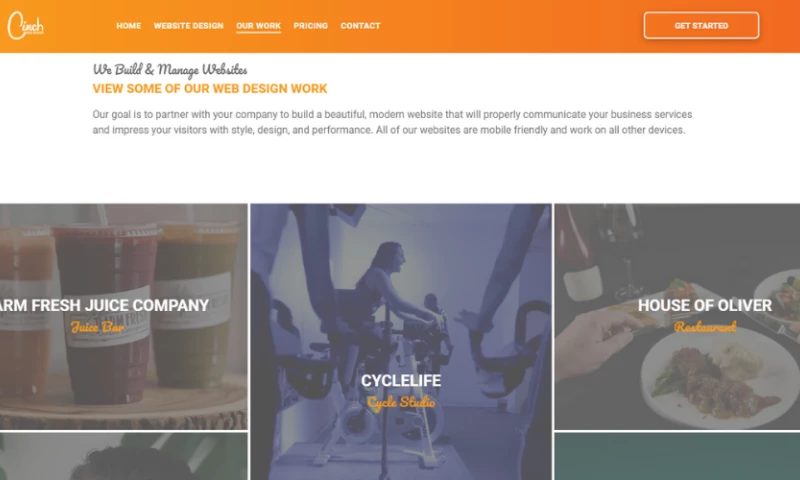The image size is (800, 480).
Task: Open the green tile below House of Oliver
Action: 677,457
